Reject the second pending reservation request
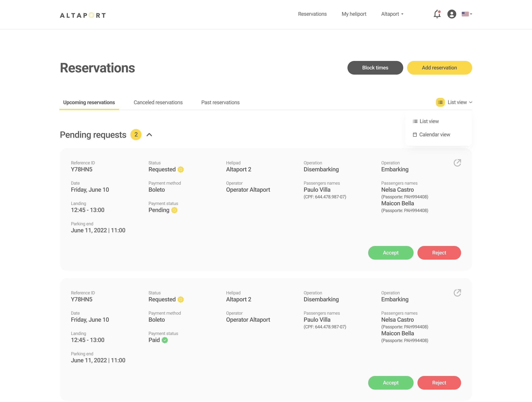Image resolution: width=532 pixels, height=402 pixels. click(x=439, y=383)
